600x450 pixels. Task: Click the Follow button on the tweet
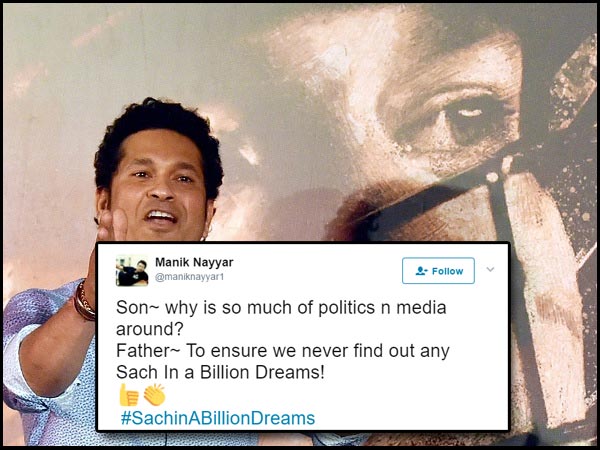pos(438,271)
